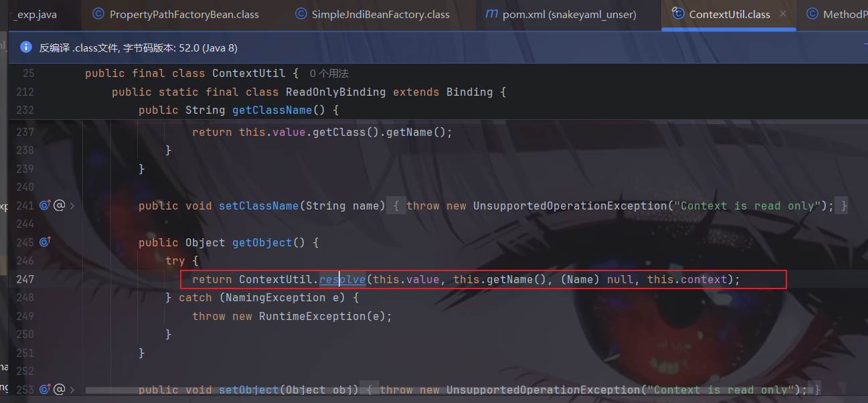Click the decompiled .class file banner text
The image size is (868, 403).
point(139,48)
